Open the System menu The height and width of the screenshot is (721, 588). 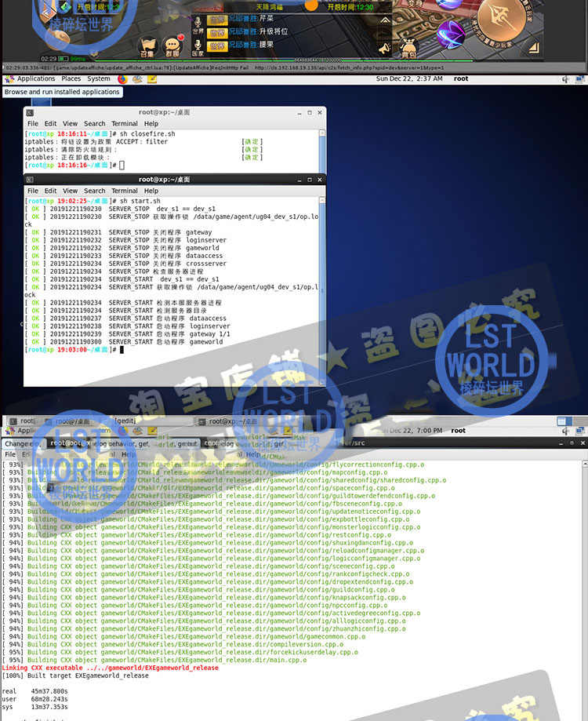click(x=98, y=78)
